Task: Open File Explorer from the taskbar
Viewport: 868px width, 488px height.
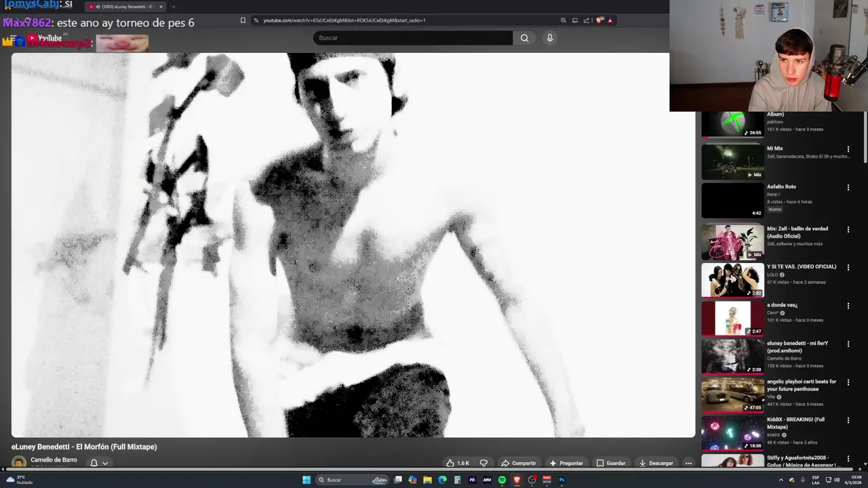Action: click(427, 480)
